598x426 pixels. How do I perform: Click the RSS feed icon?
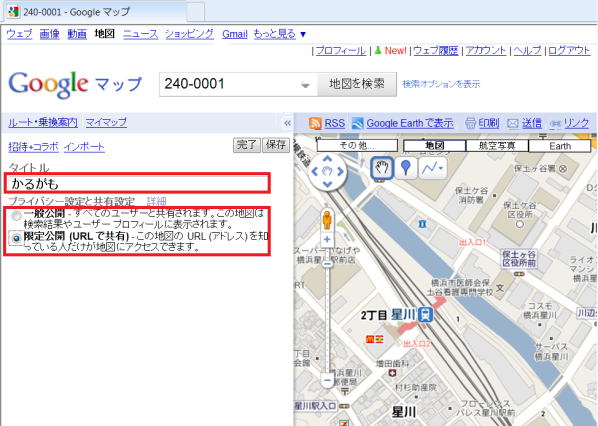(315, 123)
